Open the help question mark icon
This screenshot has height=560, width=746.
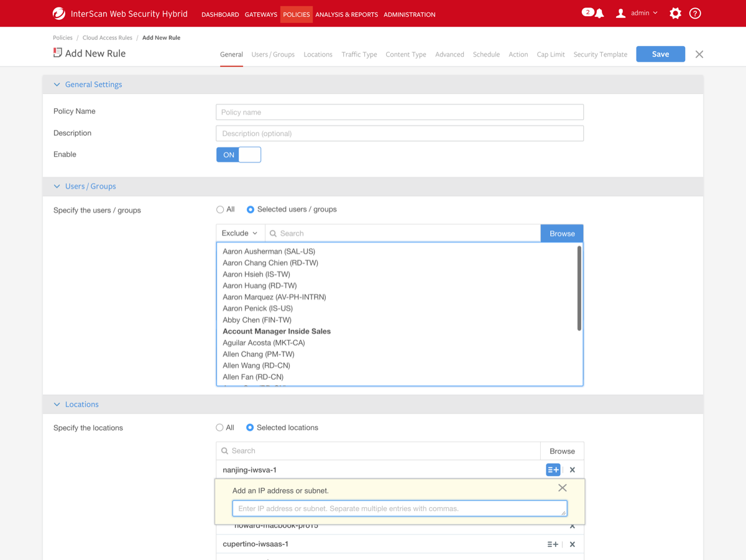pos(695,13)
